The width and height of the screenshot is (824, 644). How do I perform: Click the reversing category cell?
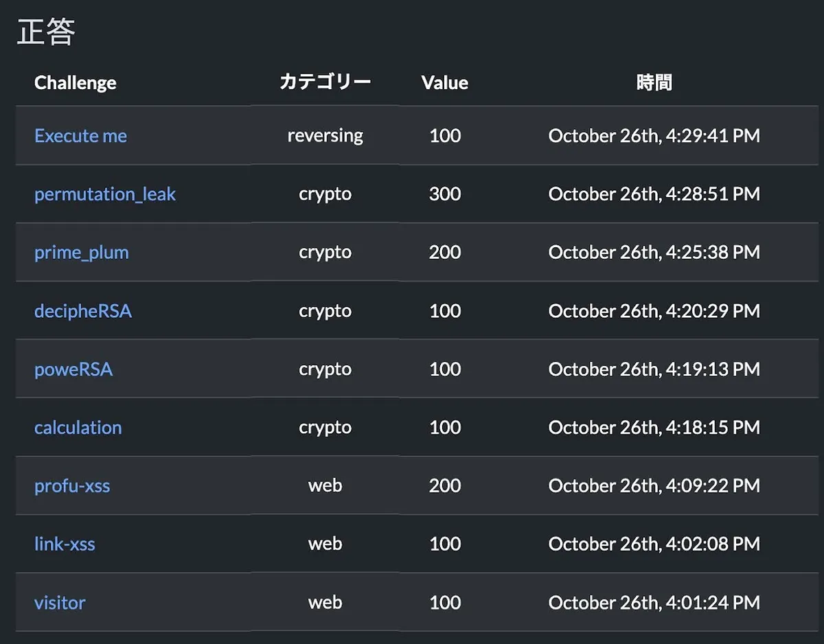(x=325, y=136)
